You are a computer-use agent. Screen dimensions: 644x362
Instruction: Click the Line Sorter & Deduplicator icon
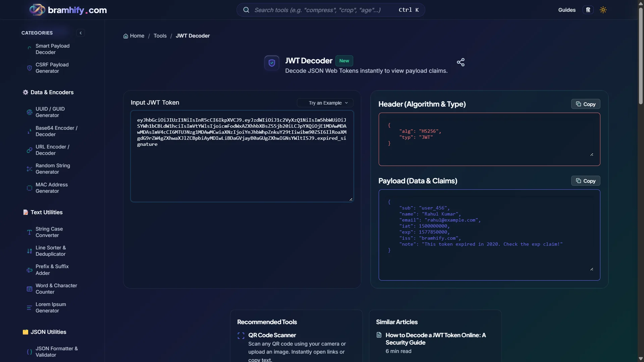30,251
